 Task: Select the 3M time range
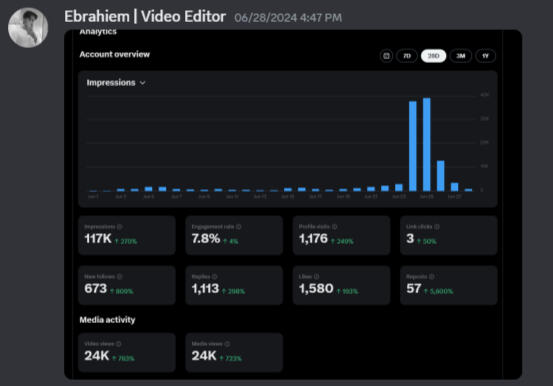coord(461,56)
